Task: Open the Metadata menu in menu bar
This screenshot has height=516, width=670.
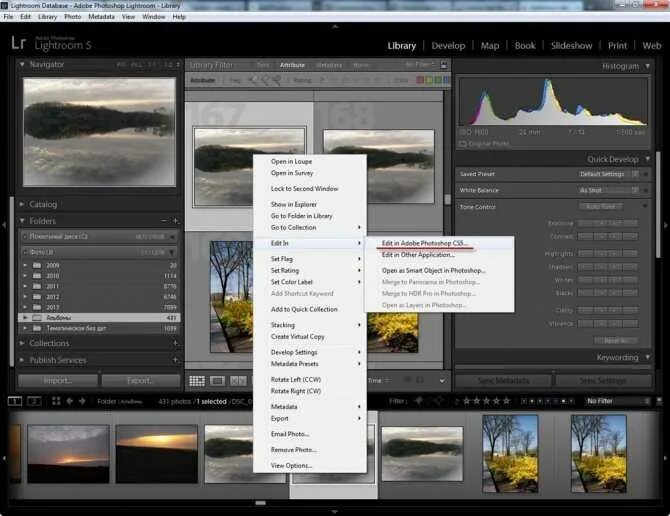Action: (101, 17)
